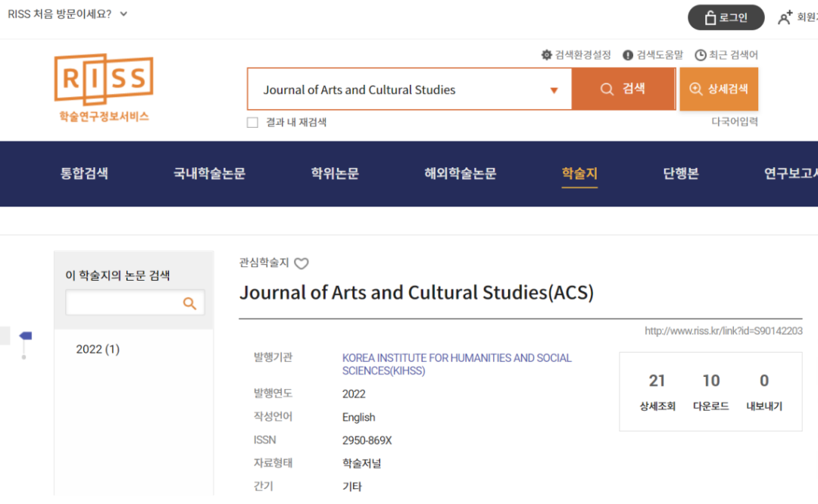
Task: Click 다국어입력 multilingual input link
Action: tap(735, 121)
